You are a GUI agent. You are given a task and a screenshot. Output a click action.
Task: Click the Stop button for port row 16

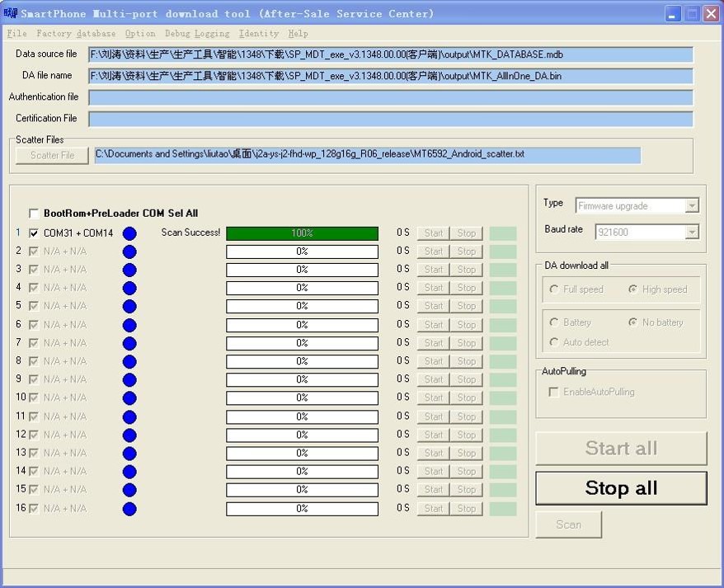tap(467, 509)
